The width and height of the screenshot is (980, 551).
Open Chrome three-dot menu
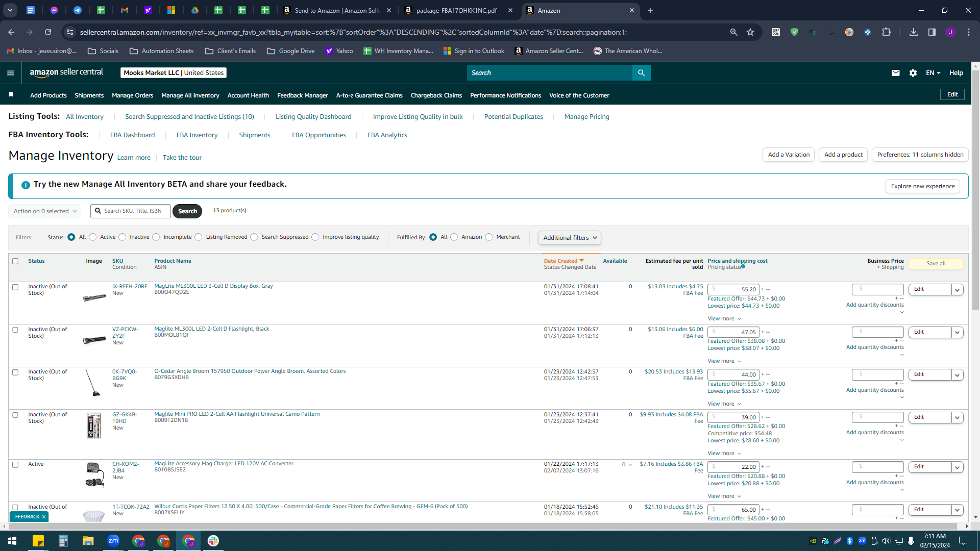click(969, 32)
